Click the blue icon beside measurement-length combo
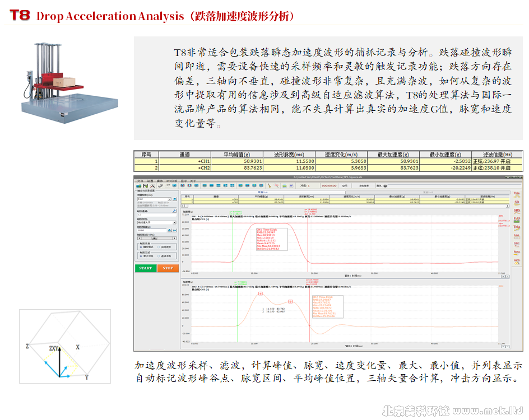 pyautogui.click(x=175, y=199)
